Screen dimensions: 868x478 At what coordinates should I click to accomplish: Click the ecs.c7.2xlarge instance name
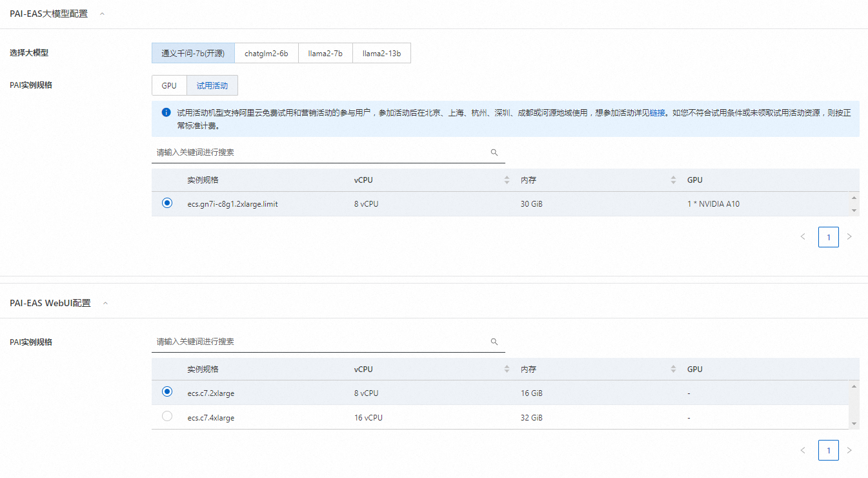point(211,393)
